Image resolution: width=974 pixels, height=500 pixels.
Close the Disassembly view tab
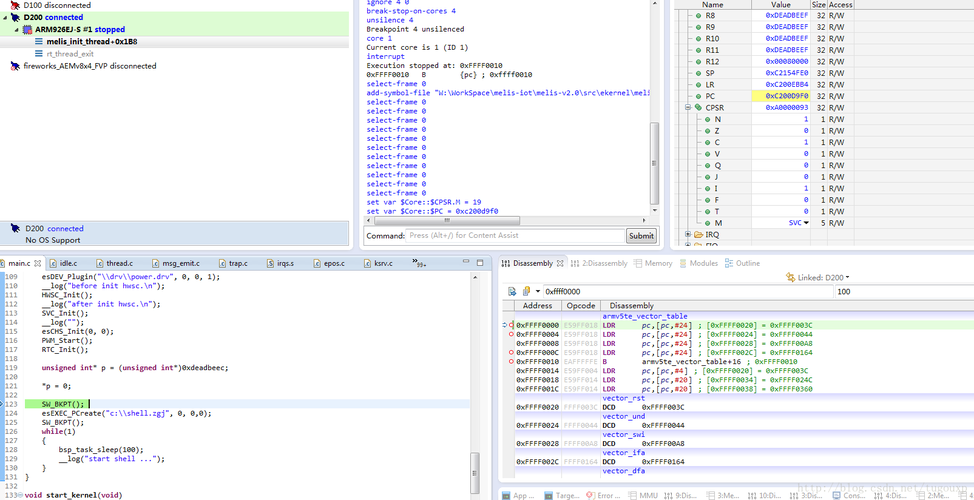(560, 263)
